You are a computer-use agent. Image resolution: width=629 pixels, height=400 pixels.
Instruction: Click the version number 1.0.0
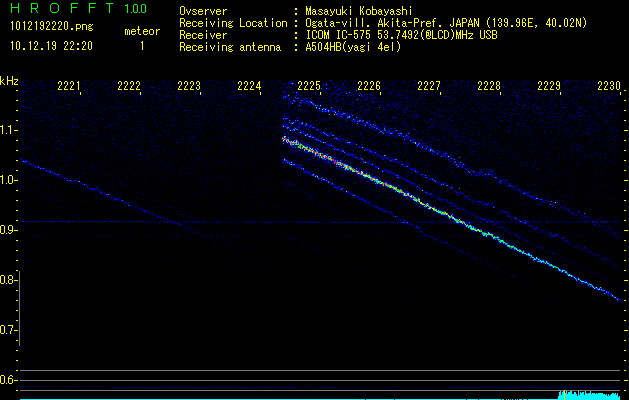(x=135, y=8)
